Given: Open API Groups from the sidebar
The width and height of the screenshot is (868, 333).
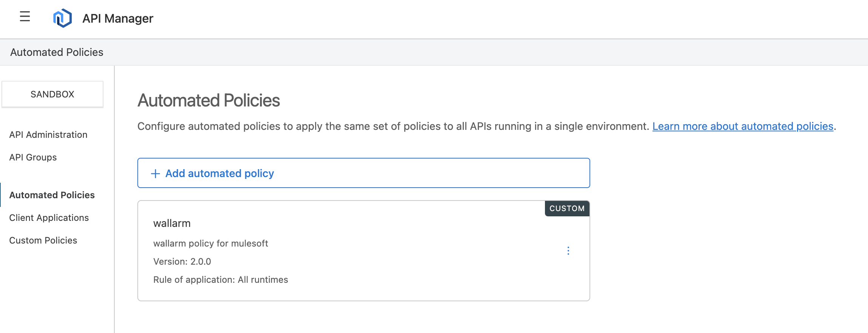Looking at the screenshot, I should (33, 157).
